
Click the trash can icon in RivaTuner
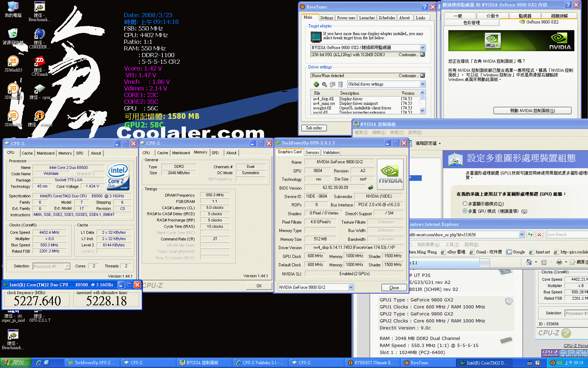point(340,84)
